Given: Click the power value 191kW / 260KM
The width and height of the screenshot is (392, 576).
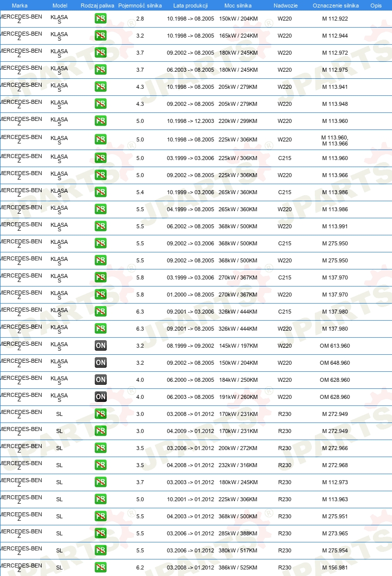Looking at the screenshot, I should (238, 397).
